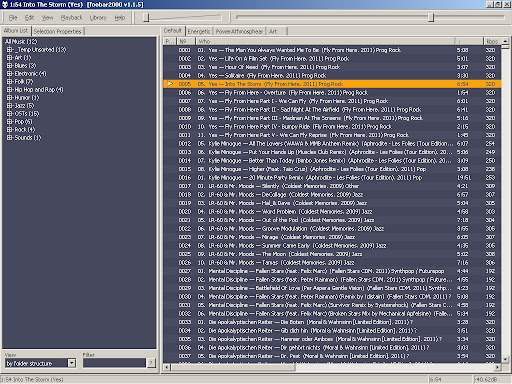Switch to the Album List tab
The width and height of the screenshot is (512, 384).
(x=16, y=31)
